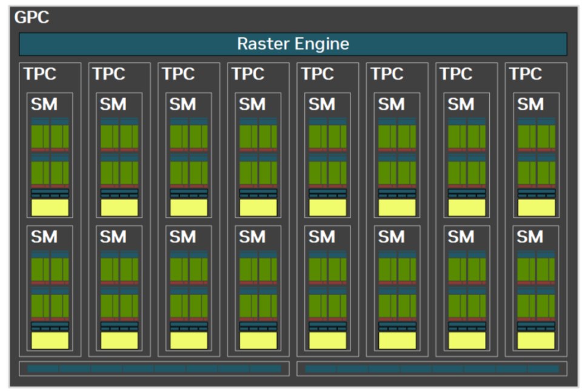Click the top SM label in the eighth TPC
582x392 pixels.
530,105
